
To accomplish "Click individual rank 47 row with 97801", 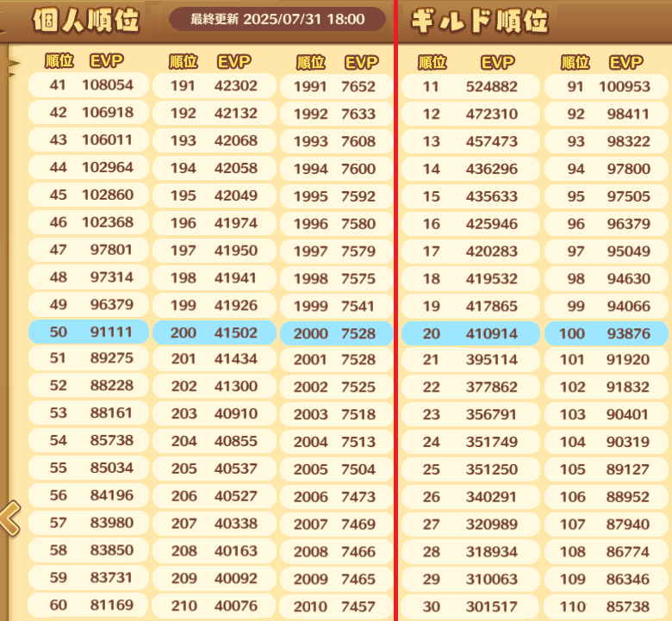I will 89,250.
